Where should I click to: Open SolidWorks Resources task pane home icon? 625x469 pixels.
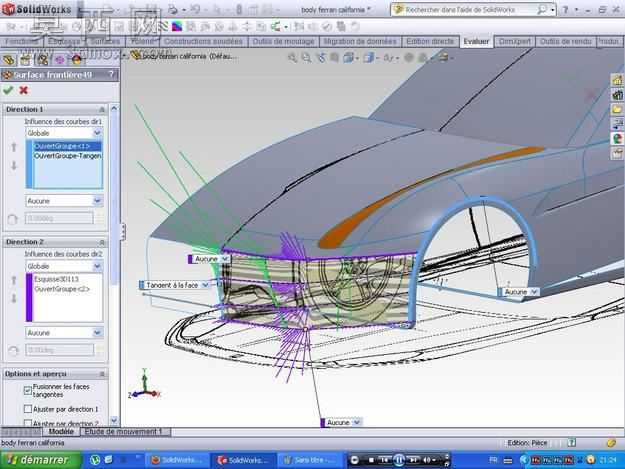click(617, 80)
